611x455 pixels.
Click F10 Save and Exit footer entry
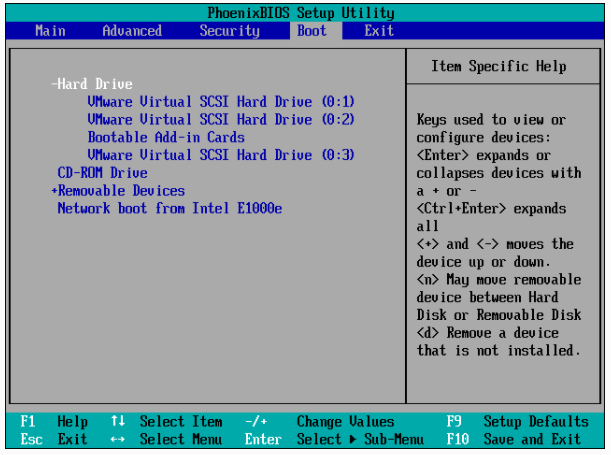[x=514, y=439]
